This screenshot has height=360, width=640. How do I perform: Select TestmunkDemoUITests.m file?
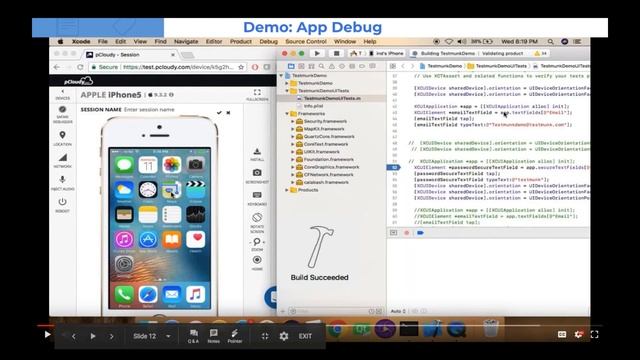(x=332, y=98)
